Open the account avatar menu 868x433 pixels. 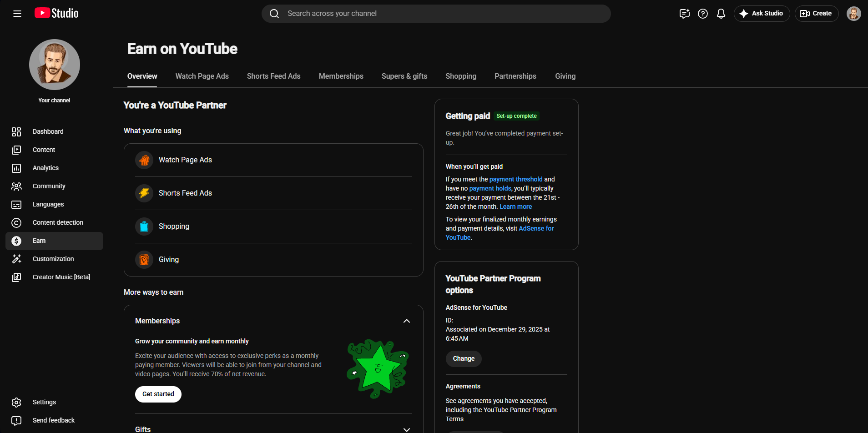(853, 14)
